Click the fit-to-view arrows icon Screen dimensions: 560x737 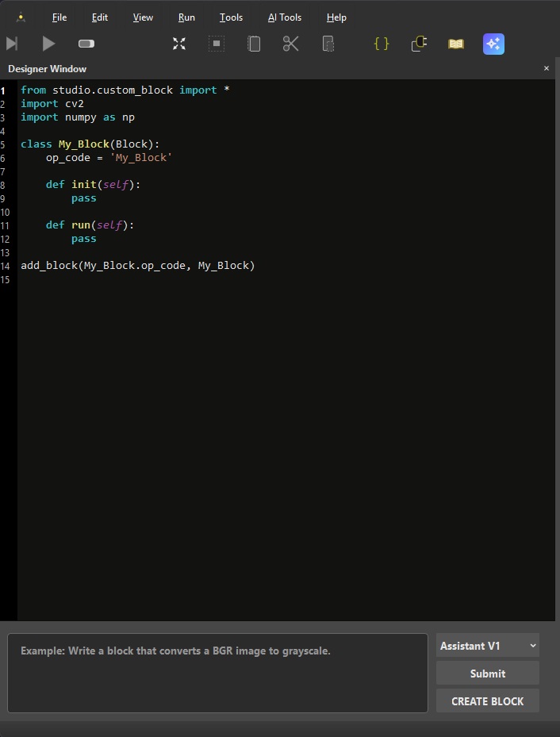pos(179,44)
